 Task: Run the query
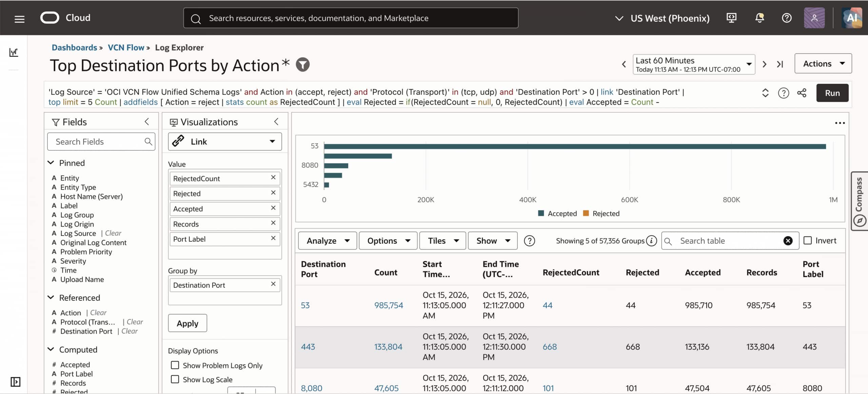tap(832, 93)
